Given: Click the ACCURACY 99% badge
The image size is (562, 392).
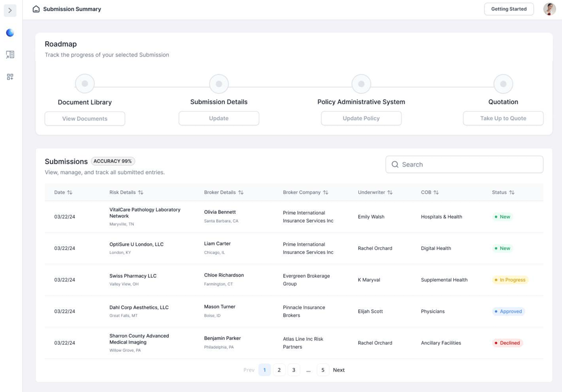Looking at the screenshot, I should tap(113, 161).
